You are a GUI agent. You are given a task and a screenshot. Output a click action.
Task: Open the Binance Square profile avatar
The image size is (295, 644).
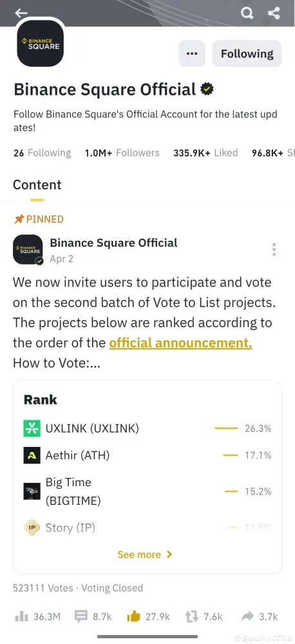41,43
